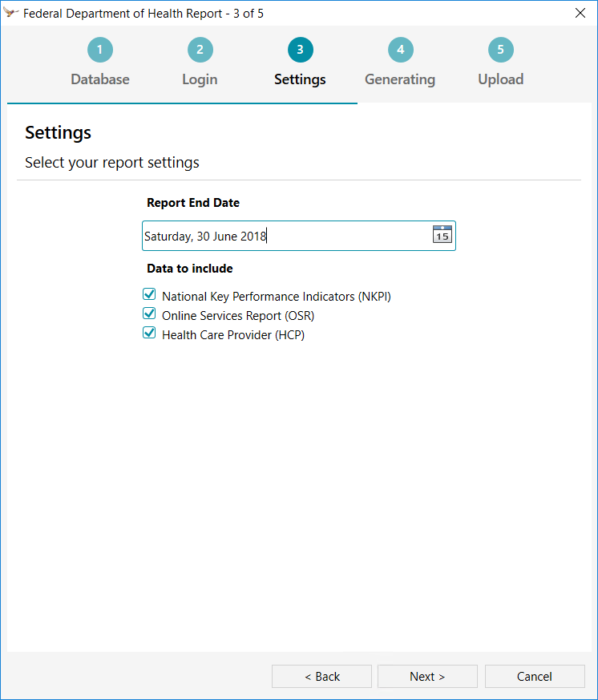Click the 'Report End Date' label
Image resolution: width=598 pixels, height=700 pixels.
(x=193, y=203)
